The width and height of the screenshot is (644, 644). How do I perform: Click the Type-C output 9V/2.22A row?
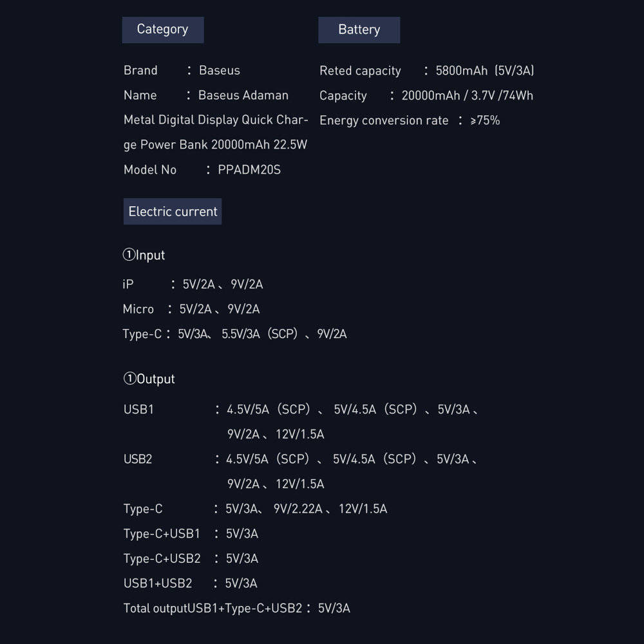click(x=255, y=509)
